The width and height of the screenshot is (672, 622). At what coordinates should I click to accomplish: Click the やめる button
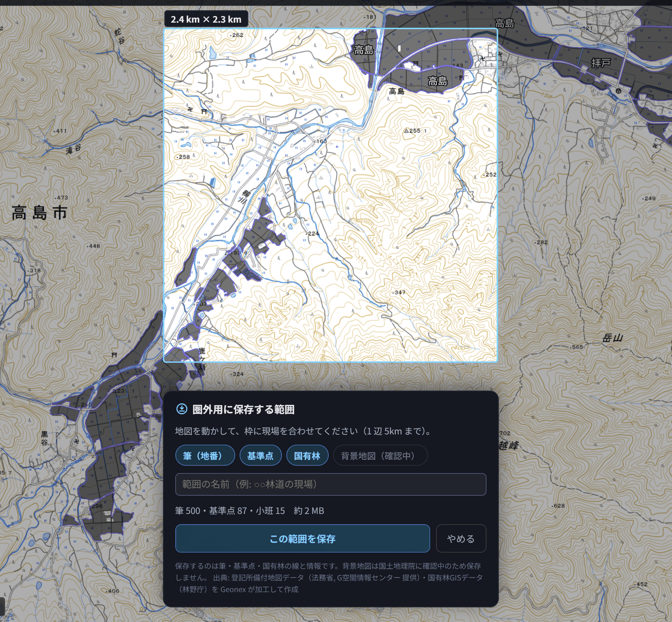(x=461, y=539)
